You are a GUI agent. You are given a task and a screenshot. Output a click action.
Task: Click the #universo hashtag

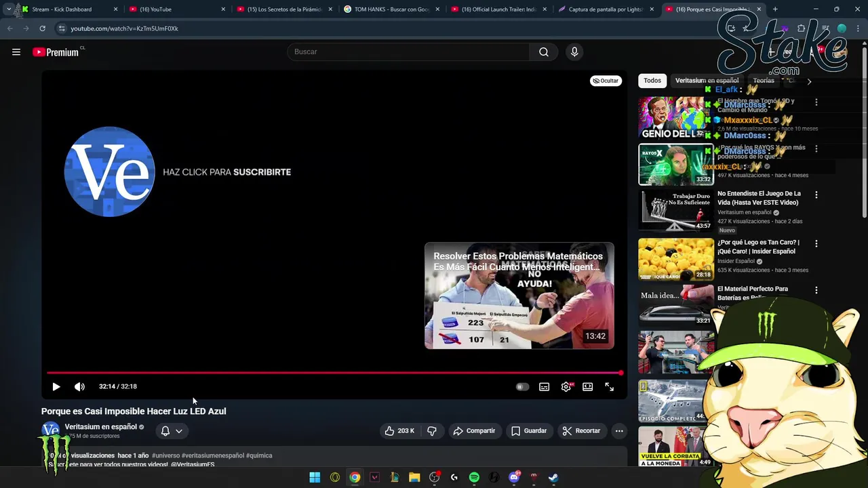(x=165, y=455)
